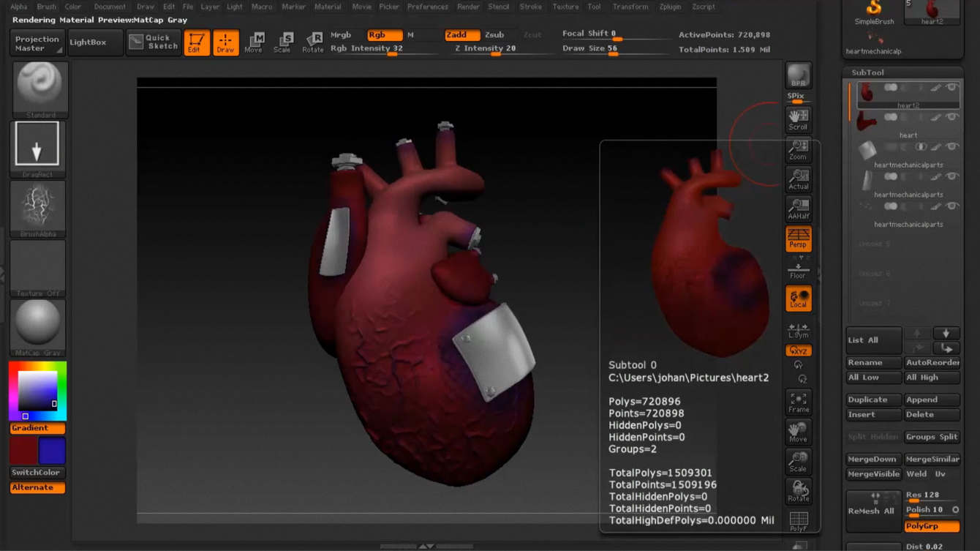Open the Preferences menu
The image size is (980, 551).
[427, 7]
